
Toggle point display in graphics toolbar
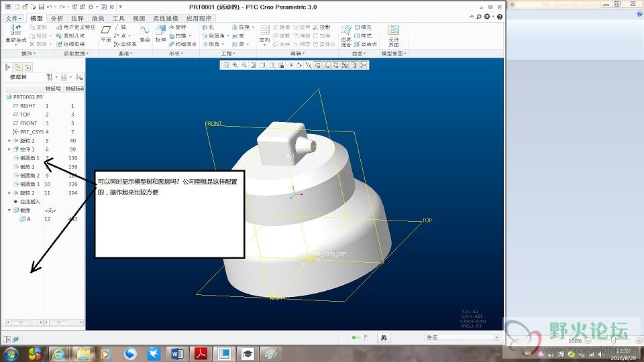pyautogui.click(x=335, y=65)
